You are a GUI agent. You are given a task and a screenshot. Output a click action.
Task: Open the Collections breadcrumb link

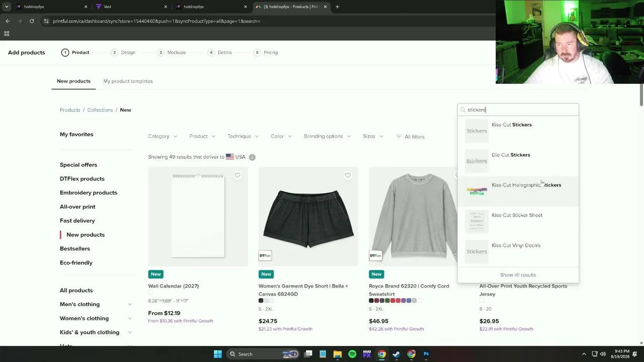pyautogui.click(x=100, y=110)
